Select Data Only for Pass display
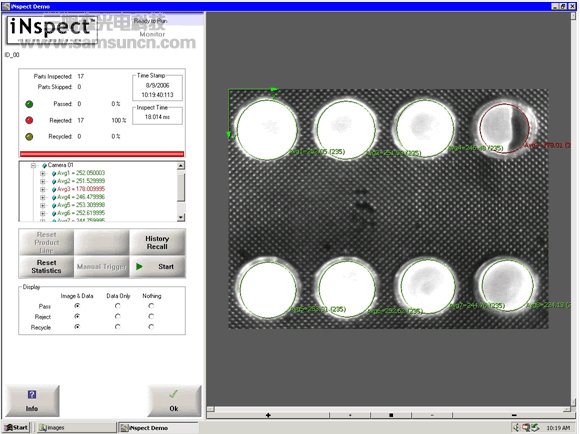Screen dimensions: 580x434 [118, 306]
